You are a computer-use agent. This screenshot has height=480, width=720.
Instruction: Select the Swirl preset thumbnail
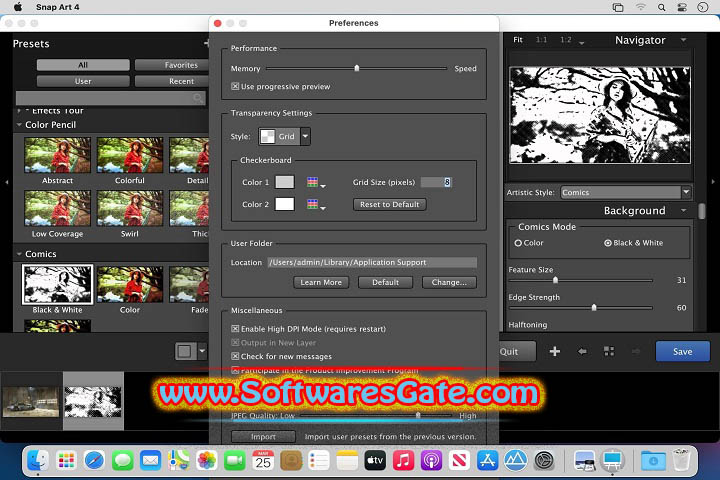point(130,209)
